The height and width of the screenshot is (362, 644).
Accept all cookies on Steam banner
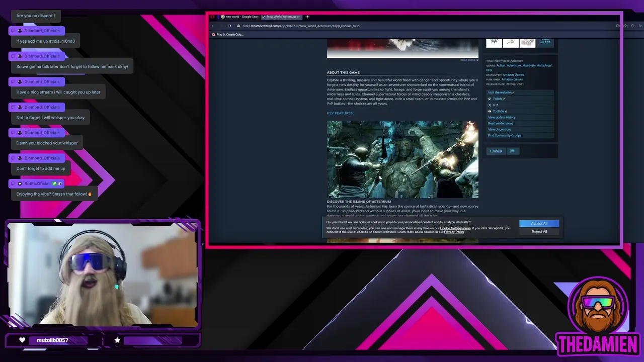pos(539,223)
